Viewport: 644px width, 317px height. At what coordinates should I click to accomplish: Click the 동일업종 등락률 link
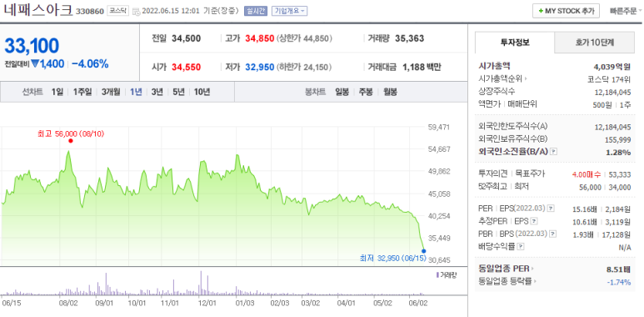(x=505, y=282)
